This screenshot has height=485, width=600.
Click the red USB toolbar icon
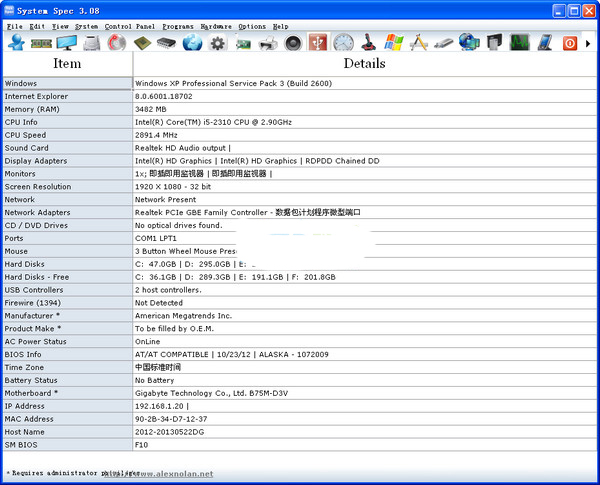(318, 42)
